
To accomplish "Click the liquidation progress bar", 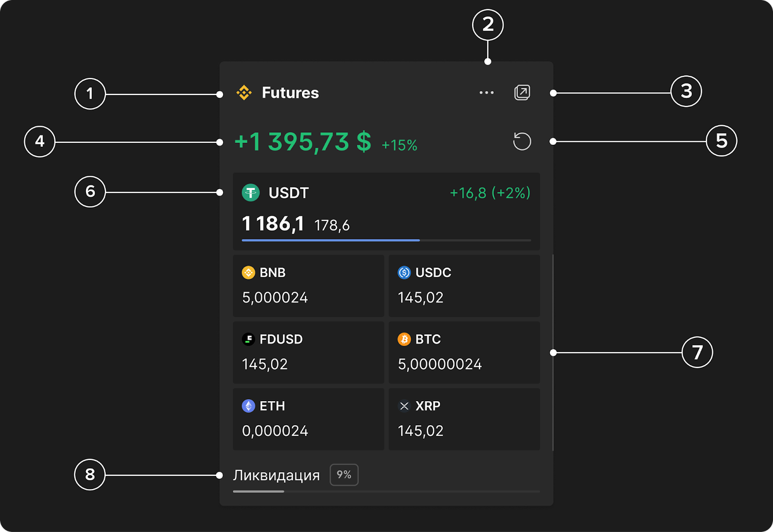I will (386, 491).
